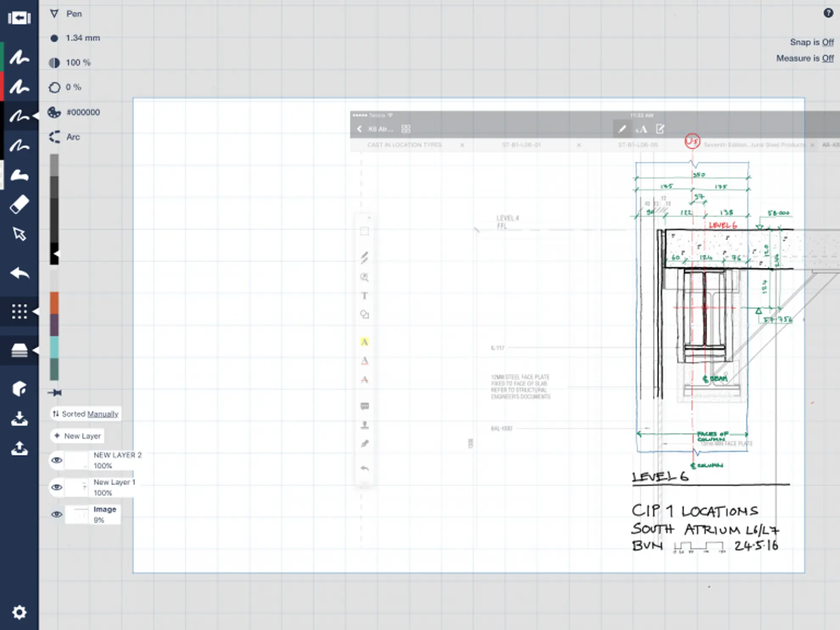Viewport: 840px width, 630px height.
Task: Pick the black swatch in color strip
Action: point(54,254)
